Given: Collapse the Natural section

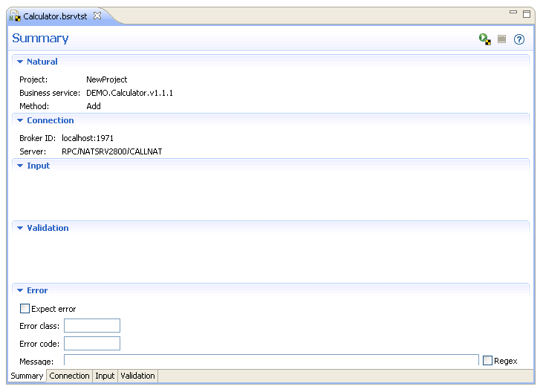Looking at the screenshot, I should [20, 62].
